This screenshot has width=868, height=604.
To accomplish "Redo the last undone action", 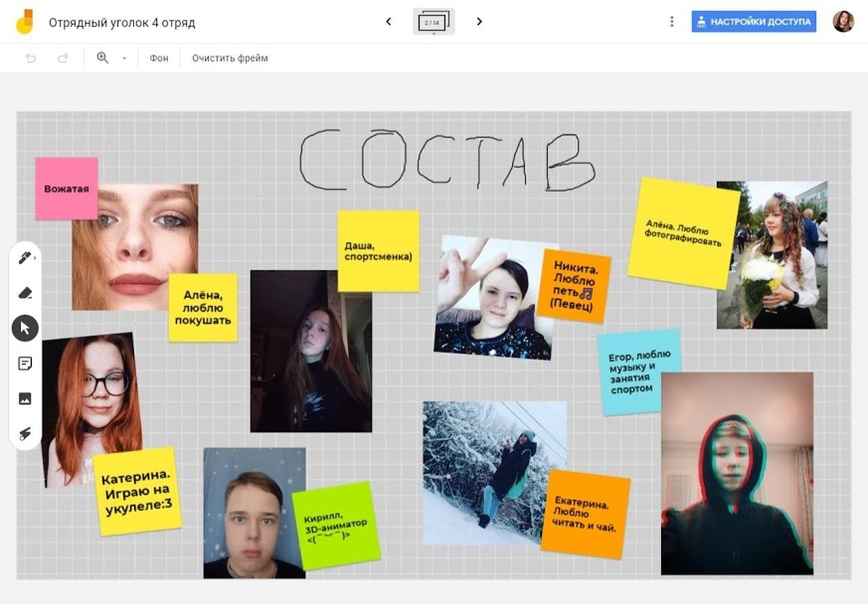I will coord(63,58).
